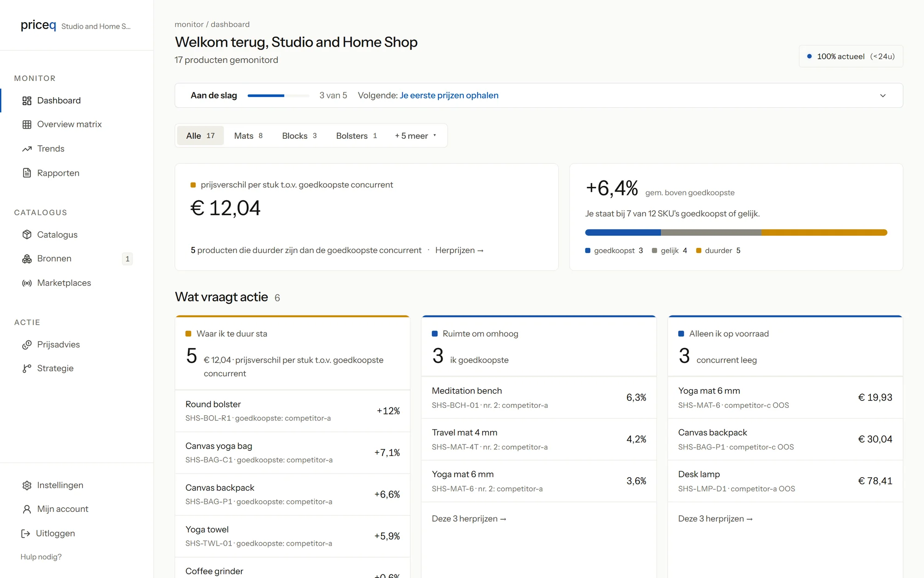Image resolution: width=924 pixels, height=578 pixels.
Task: Click the Marketplaces broadcast icon
Action: coord(27,283)
